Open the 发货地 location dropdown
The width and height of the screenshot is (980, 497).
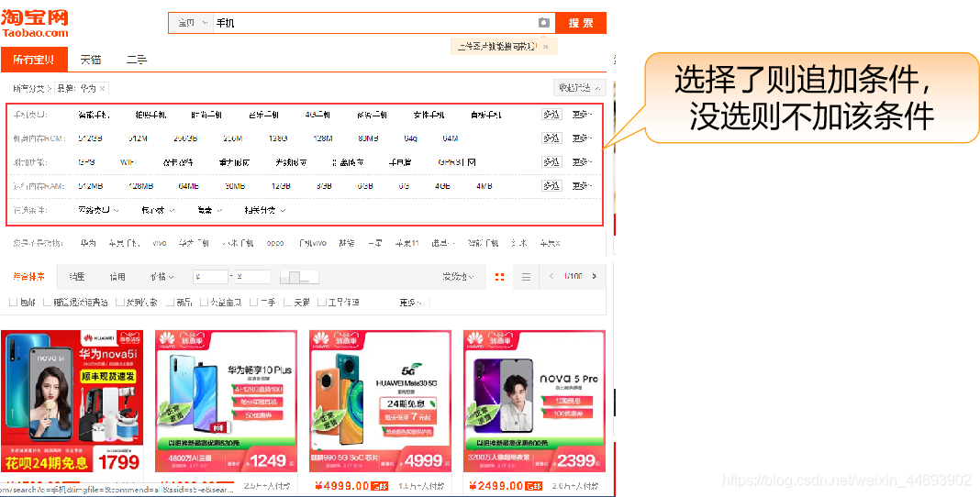coord(458,277)
